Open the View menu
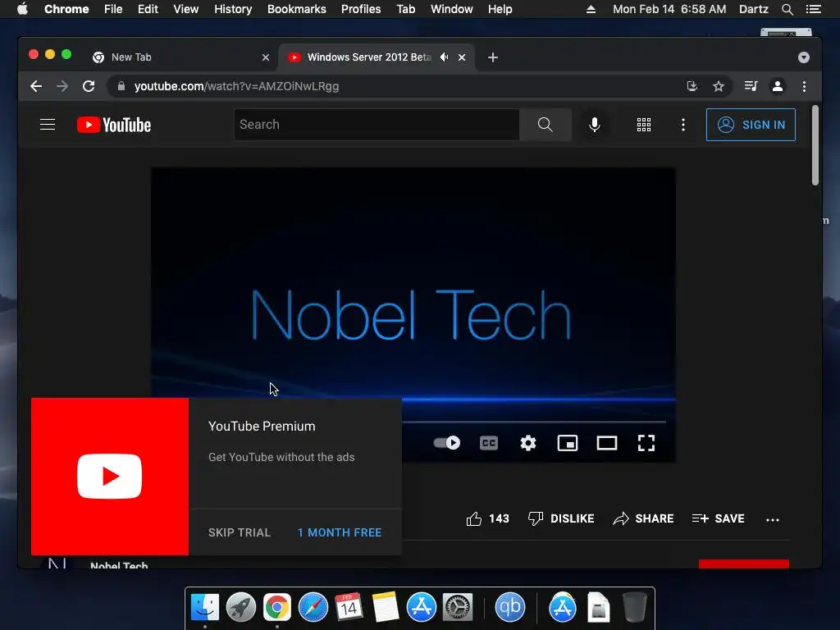The height and width of the screenshot is (630, 840). tap(186, 9)
